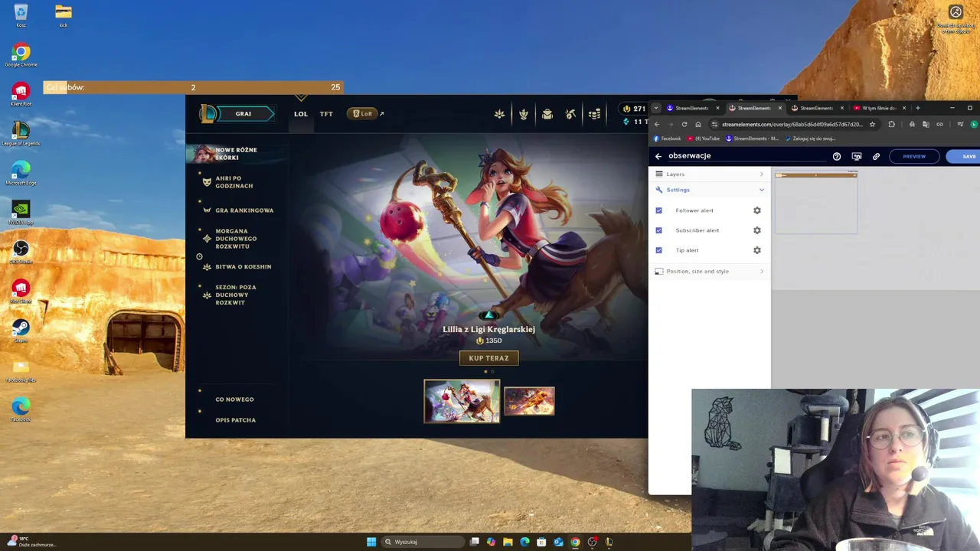Screen dimensions: 980x551
Task: Uncheck the Subscriber alert checkbox
Action: 658,230
